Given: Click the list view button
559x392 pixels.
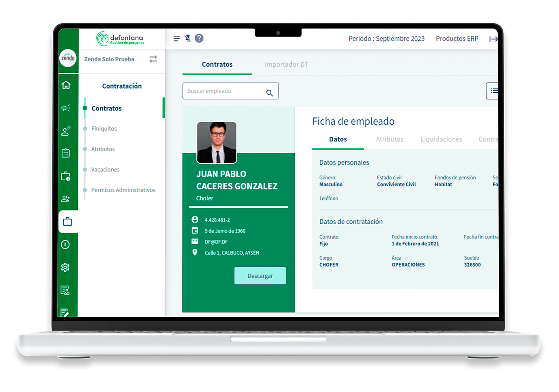Looking at the screenshot, I should click(493, 91).
